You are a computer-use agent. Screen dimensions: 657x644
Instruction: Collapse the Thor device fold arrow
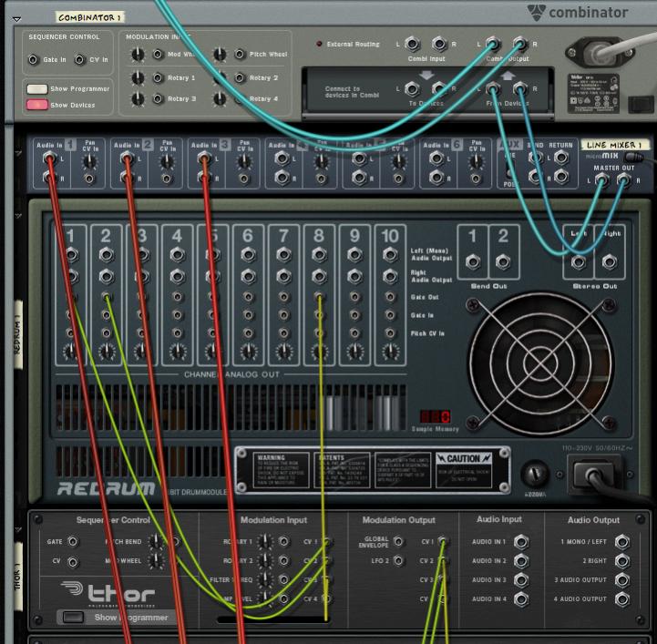point(18,530)
